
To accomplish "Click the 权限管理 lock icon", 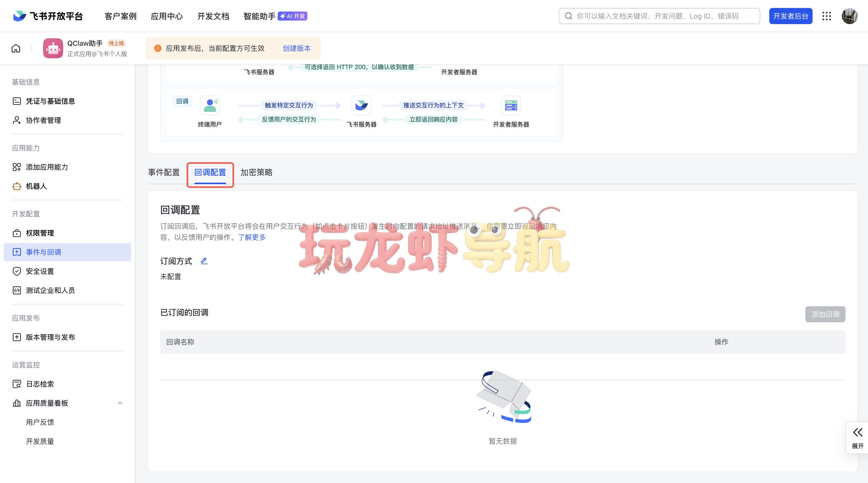I will pyautogui.click(x=16, y=233).
